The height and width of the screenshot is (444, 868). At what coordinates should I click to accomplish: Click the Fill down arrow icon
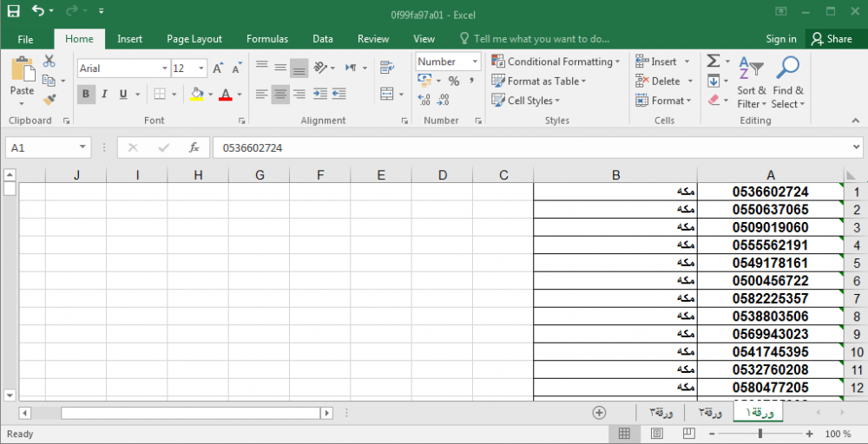point(713,81)
